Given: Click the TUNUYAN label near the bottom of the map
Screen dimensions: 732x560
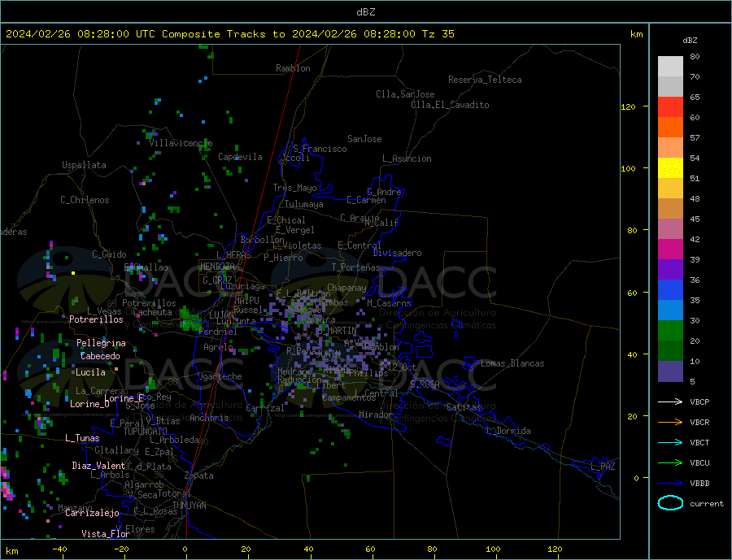Looking at the screenshot, I should tap(189, 506).
